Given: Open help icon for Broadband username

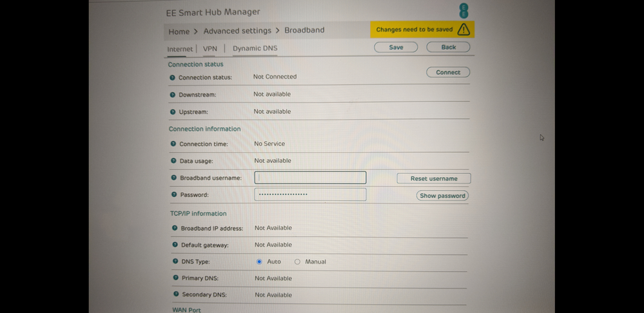Looking at the screenshot, I should 174,178.
